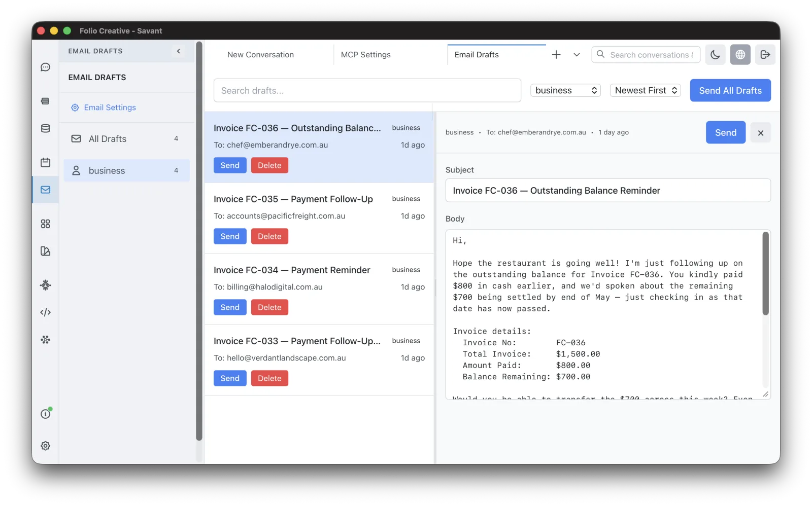Click Send All Drafts button
Image resolution: width=812 pixels, height=506 pixels.
point(730,90)
